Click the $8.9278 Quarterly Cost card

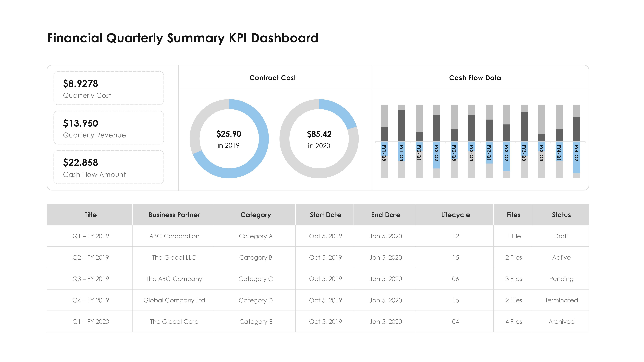point(109,88)
